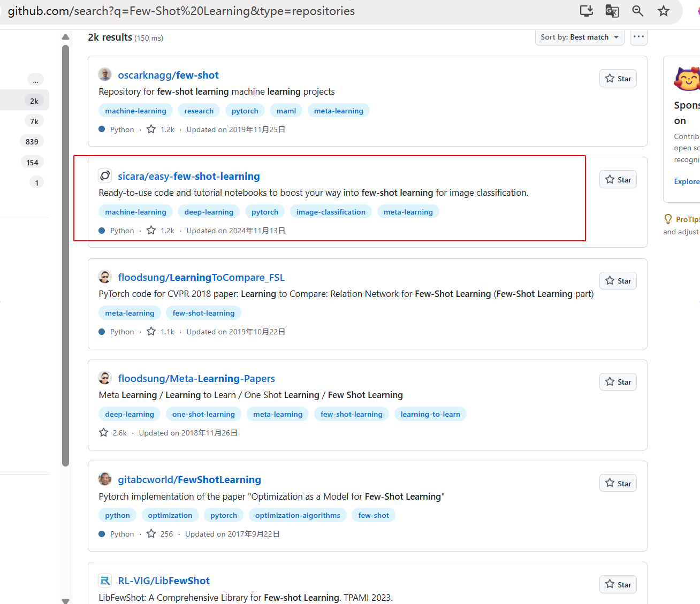Open gitabcworld/FewShotLearning repository link

coord(189,479)
